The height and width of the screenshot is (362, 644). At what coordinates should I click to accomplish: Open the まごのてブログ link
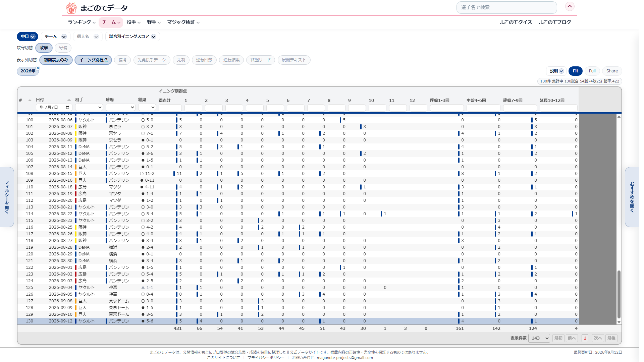[x=555, y=22]
